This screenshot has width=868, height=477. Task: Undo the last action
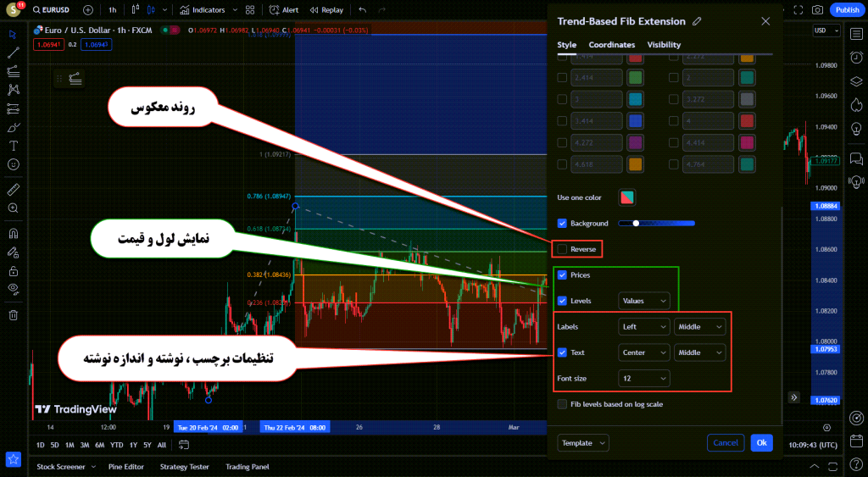363,10
